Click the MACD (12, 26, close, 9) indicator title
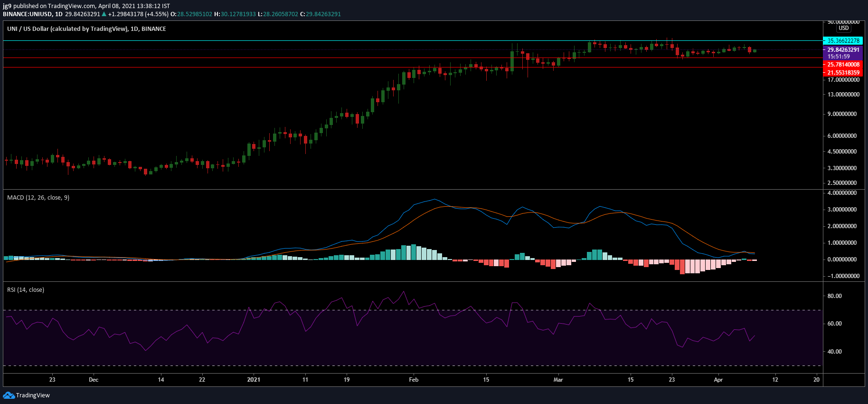 [x=38, y=197]
